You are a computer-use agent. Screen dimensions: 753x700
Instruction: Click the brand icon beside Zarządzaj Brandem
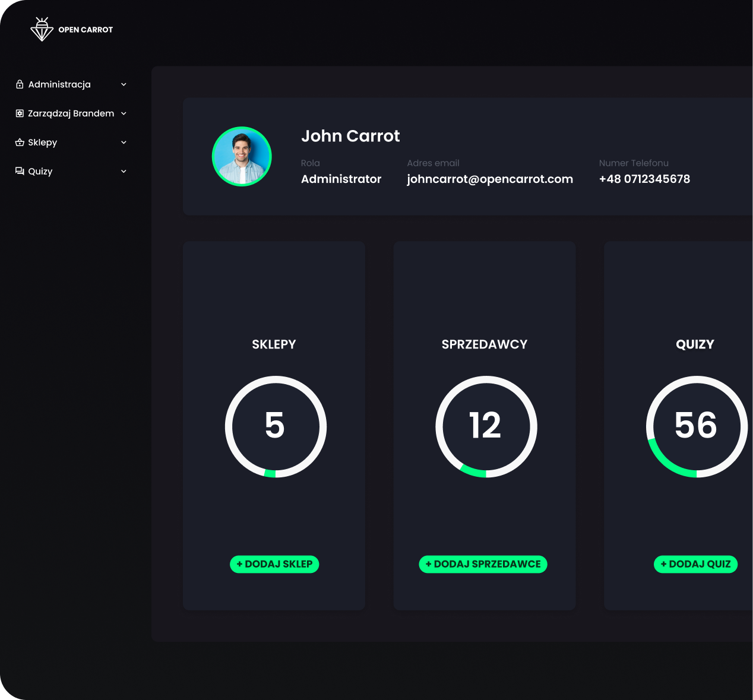tap(20, 113)
